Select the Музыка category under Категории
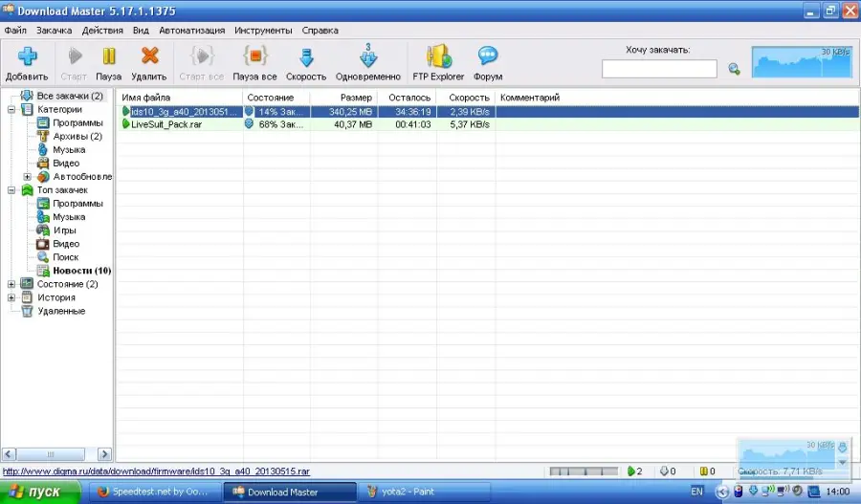Image resolution: width=861 pixels, height=504 pixels. click(69, 150)
